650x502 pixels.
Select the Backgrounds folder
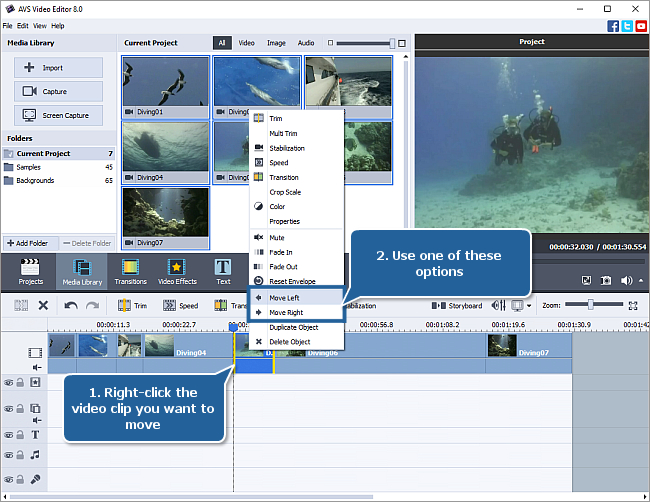tap(58, 180)
